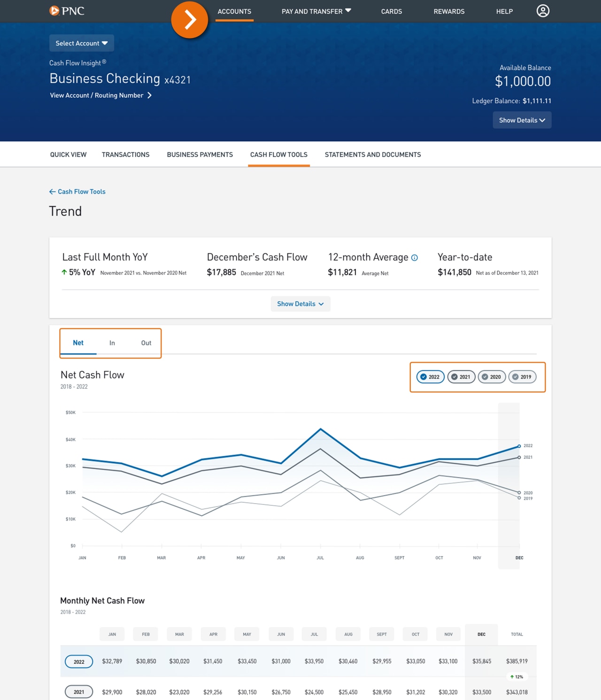Open the user profile icon

[543, 11]
